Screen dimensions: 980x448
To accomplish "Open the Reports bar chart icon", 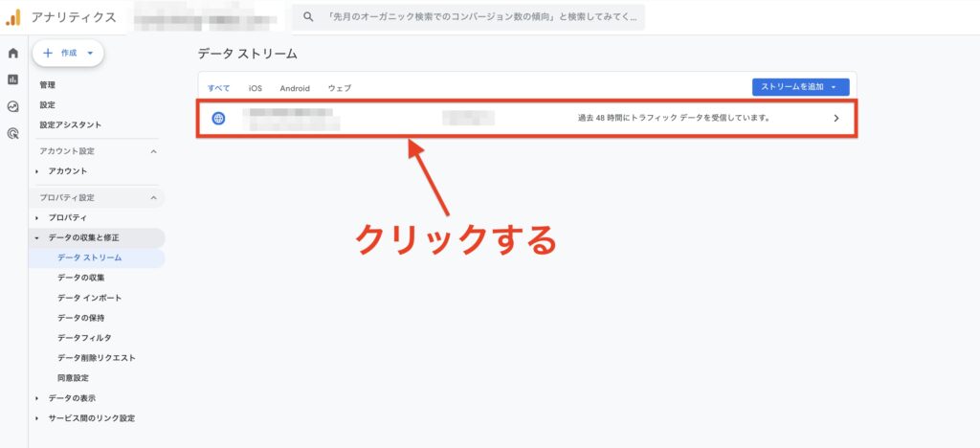I will coord(13,79).
